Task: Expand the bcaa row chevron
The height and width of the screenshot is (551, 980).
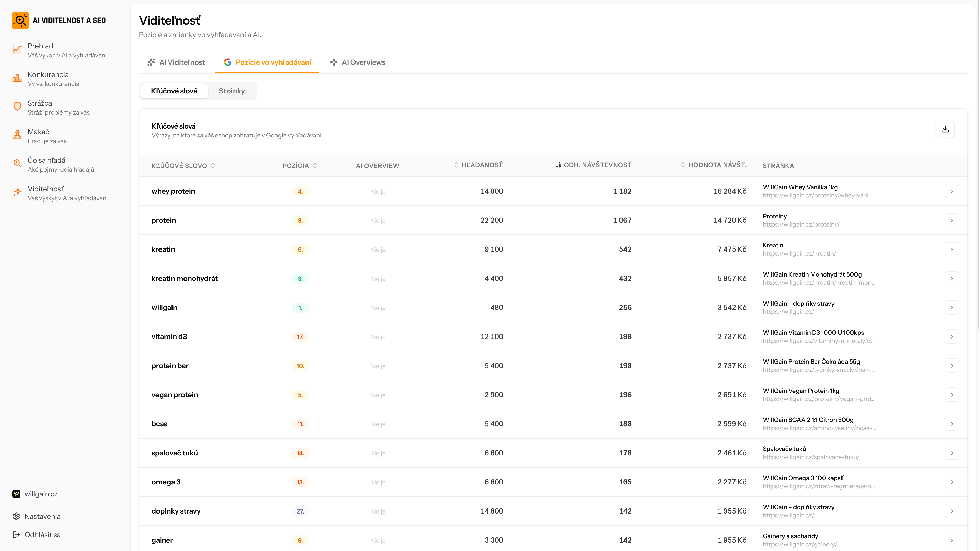Action: pyautogui.click(x=951, y=424)
